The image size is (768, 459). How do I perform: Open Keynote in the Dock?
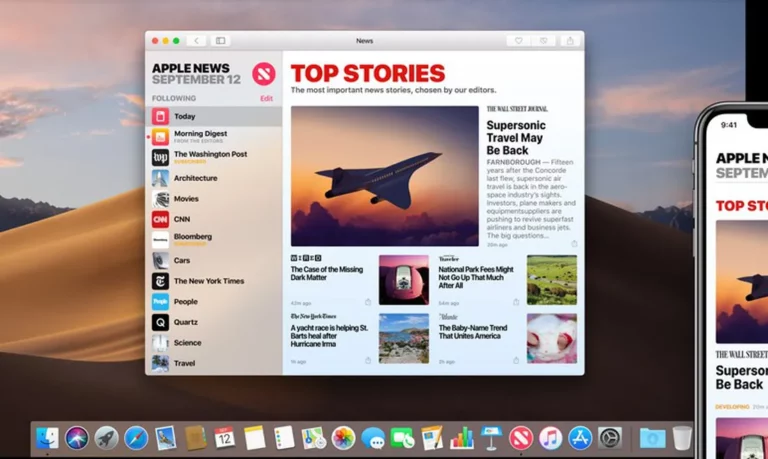click(491, 437)
